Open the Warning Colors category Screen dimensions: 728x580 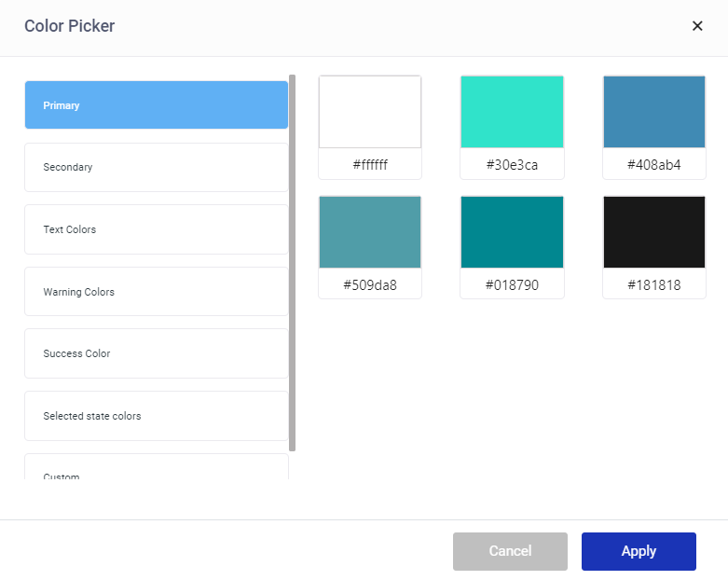click(156, 292)
